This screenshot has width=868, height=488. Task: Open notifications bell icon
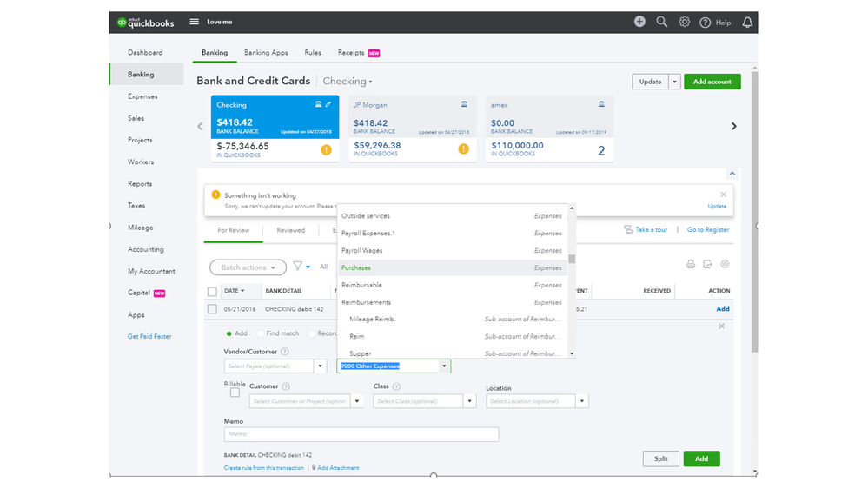point(747,23)
